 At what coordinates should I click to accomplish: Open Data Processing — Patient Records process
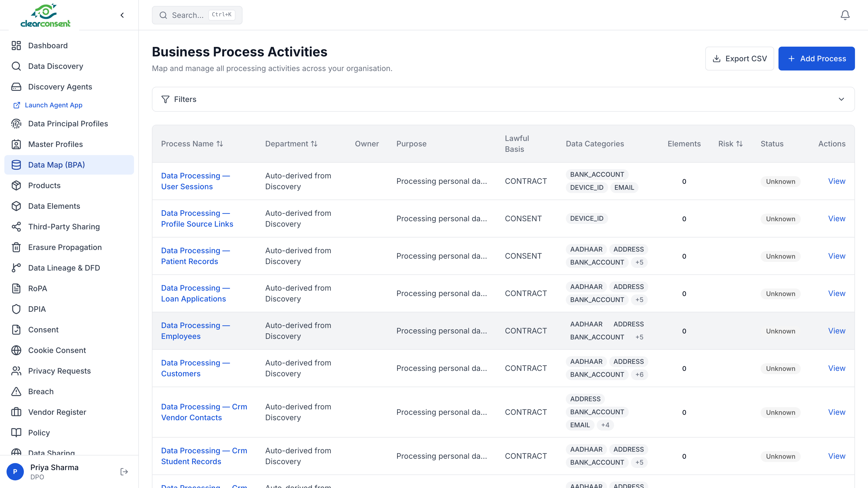(195, 256)
